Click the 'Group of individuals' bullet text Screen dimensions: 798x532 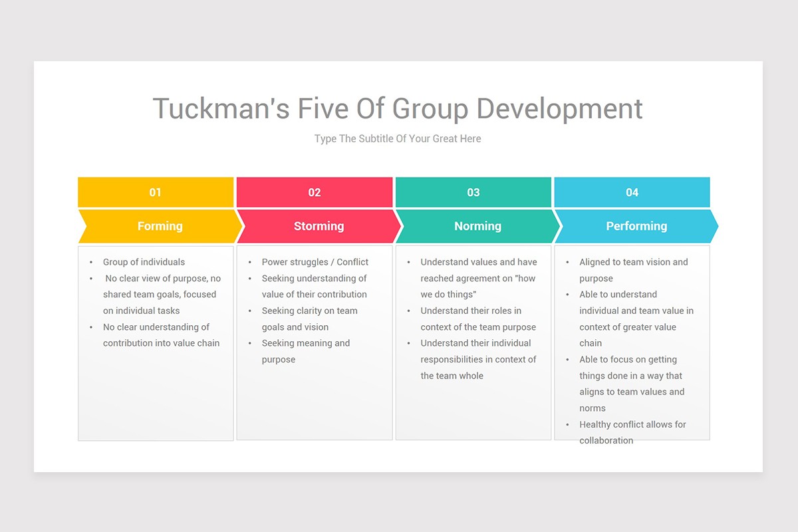point(144,262)
